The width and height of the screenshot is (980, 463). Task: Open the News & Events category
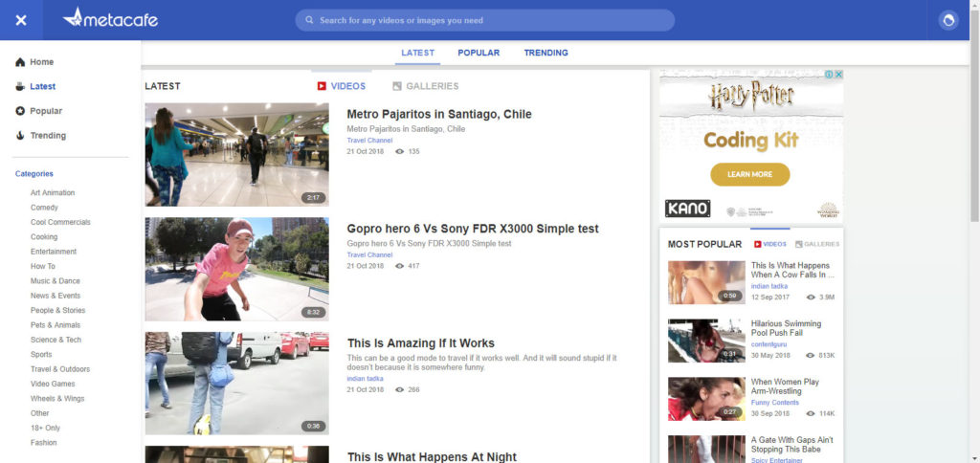(x=56, y=296)
